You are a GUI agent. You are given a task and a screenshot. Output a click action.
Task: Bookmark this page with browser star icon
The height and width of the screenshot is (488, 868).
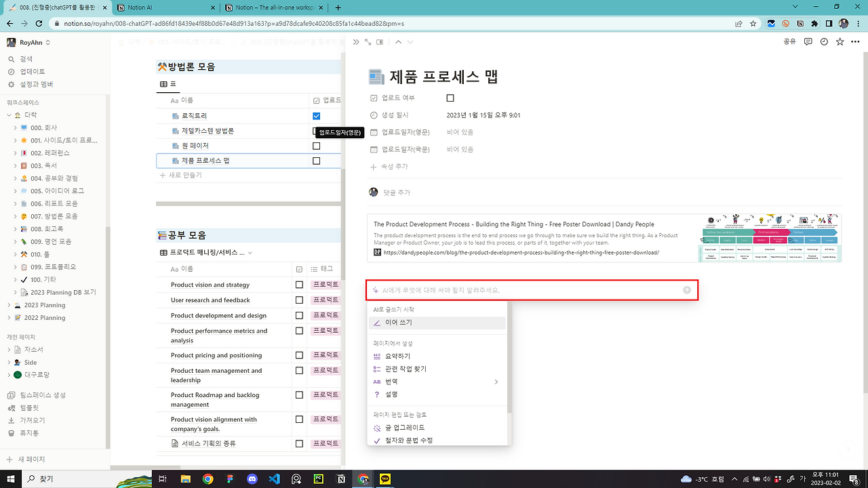[754, 23]
